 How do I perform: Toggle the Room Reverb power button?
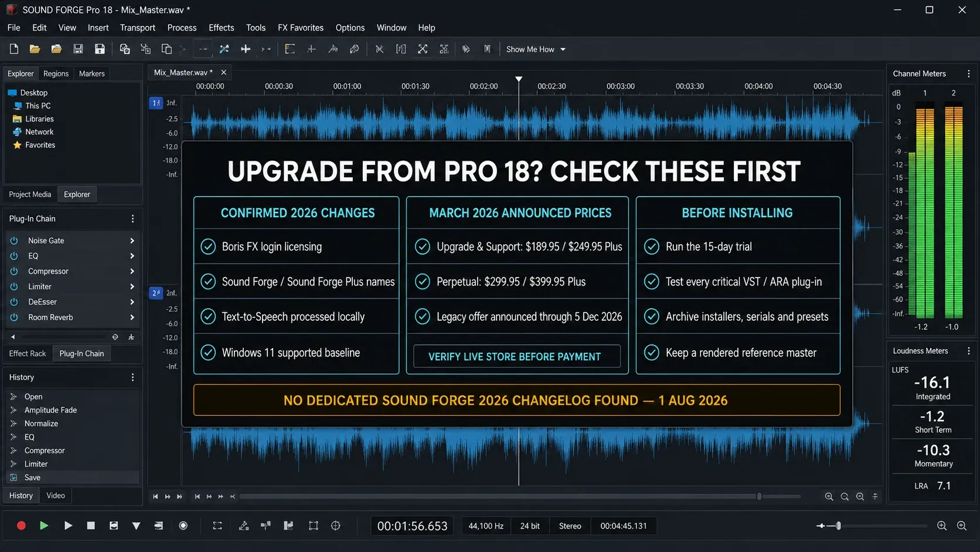click(14, 317)
